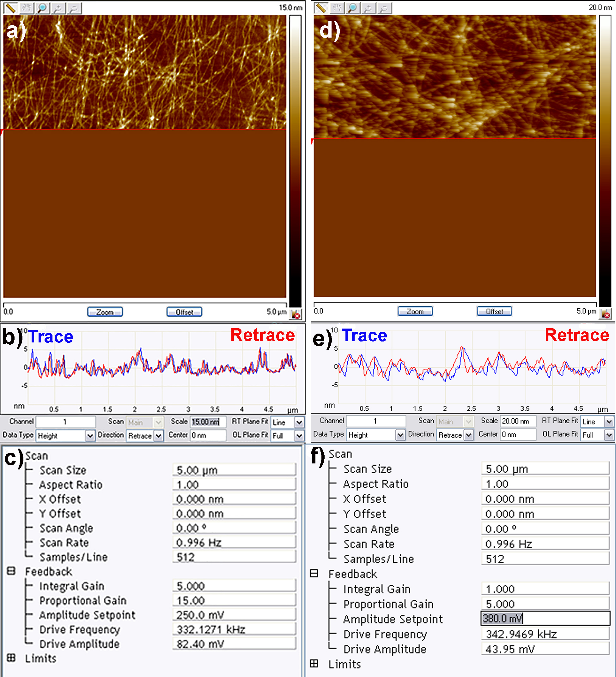Screen dimensions: 616x677
Task: Click the Integral Gain 5.000 field in panel c
Action: [234, 586]
